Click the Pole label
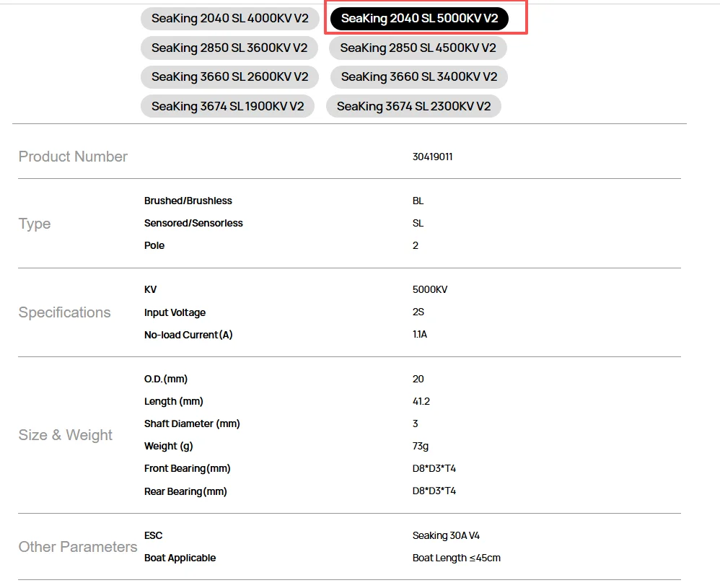 tap(154, 245)
